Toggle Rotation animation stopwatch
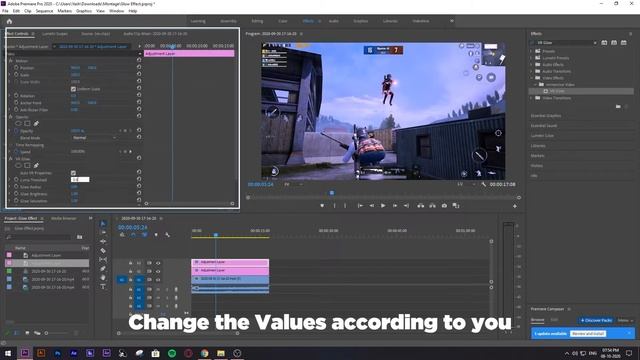The height and width of the screenshot is (360, 640). (16, 96)
